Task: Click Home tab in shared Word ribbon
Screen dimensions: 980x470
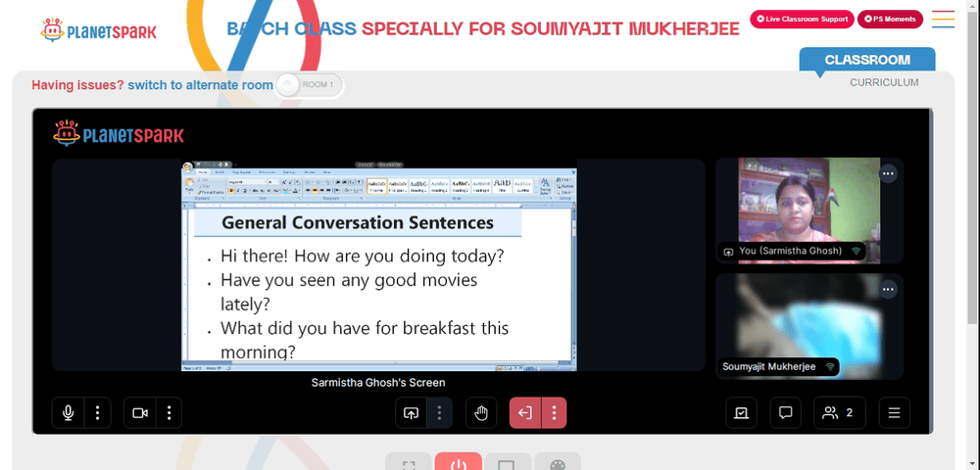Action: (x=203, y=171)
